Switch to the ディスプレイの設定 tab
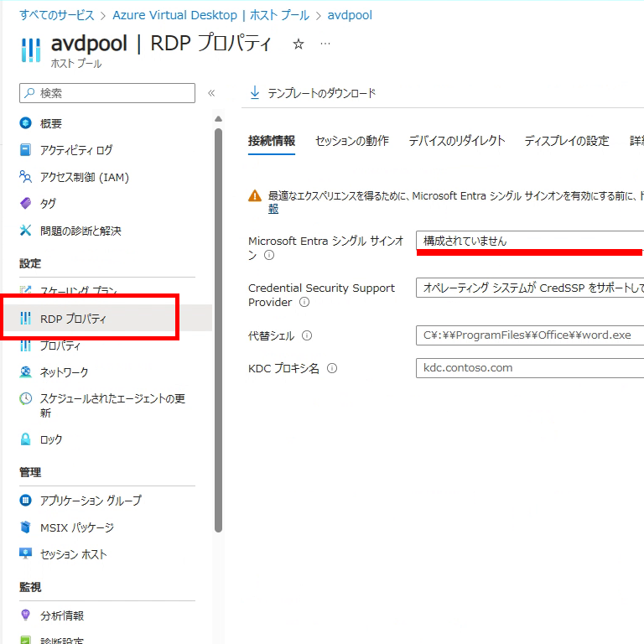 567,141
